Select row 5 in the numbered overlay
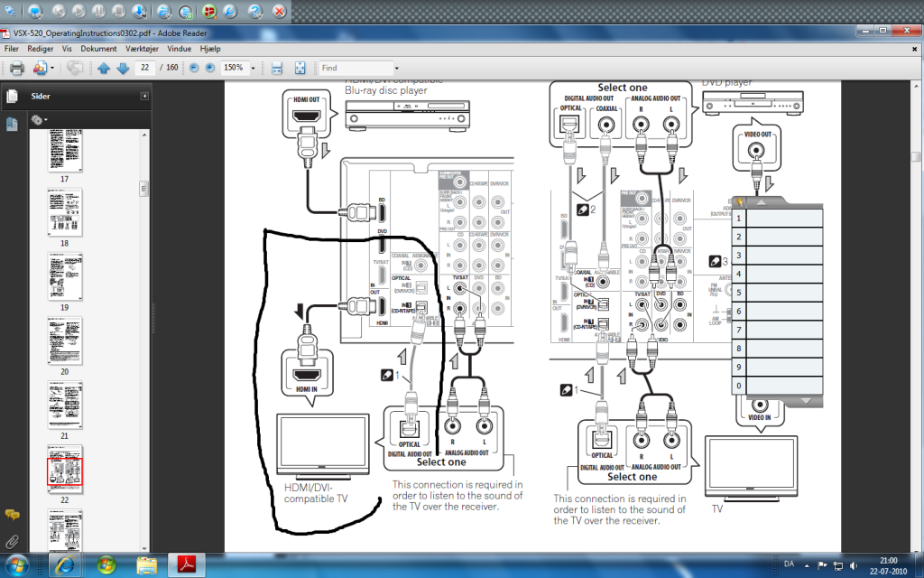Image resolution: width=924 pixels, height=578 pixels. coord(777,293)
